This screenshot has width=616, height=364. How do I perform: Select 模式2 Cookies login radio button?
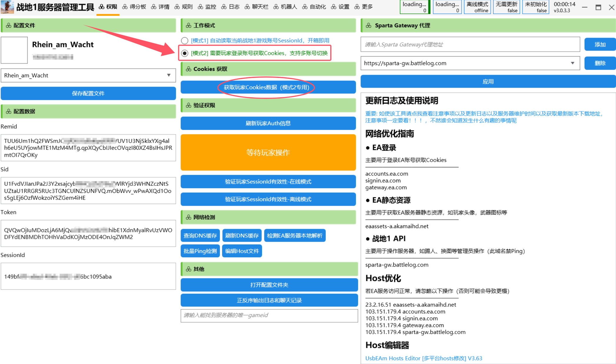click(x=185, y=53)
